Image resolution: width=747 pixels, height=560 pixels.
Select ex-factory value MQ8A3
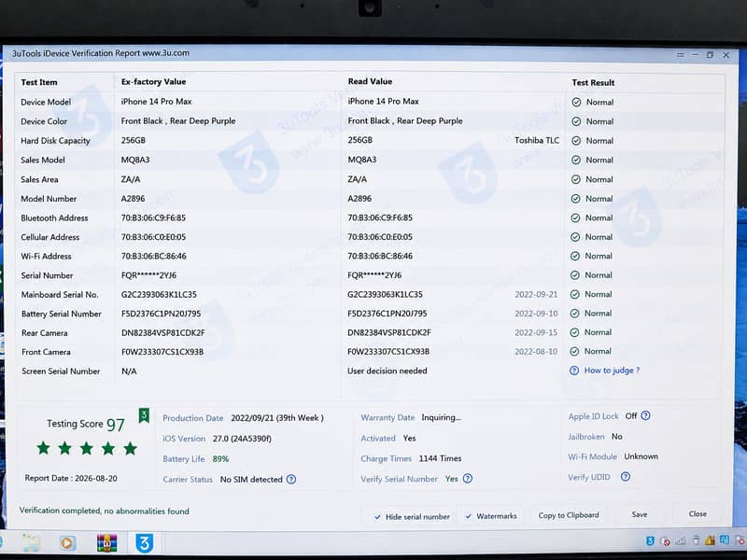point(135,160)
